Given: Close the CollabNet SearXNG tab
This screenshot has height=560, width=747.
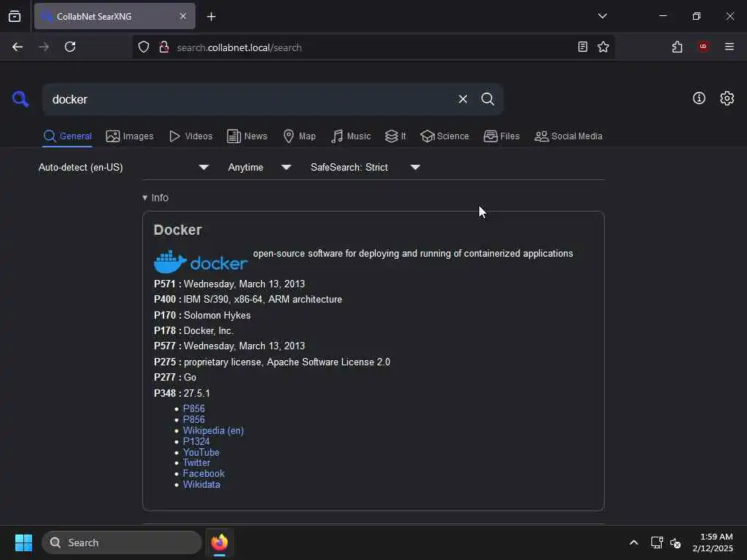Looking at the screenshot, I should coord(183,16).
